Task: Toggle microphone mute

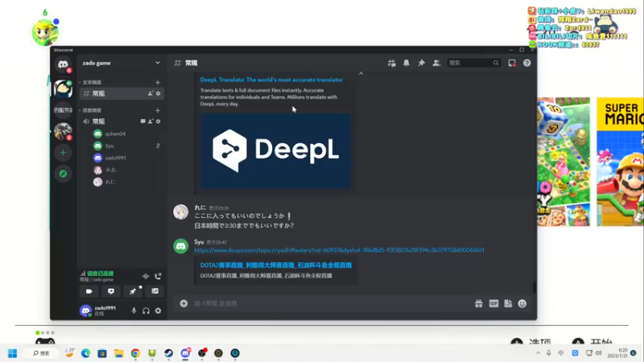Action: (x=134, y=311)
